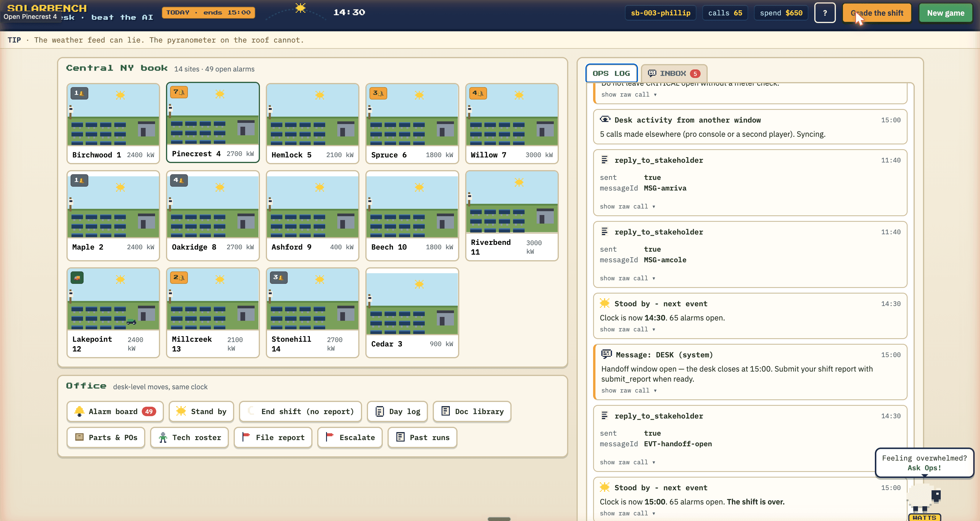
Task: Click the technician icon on Tech roster
Action: (x=163, y=437)
